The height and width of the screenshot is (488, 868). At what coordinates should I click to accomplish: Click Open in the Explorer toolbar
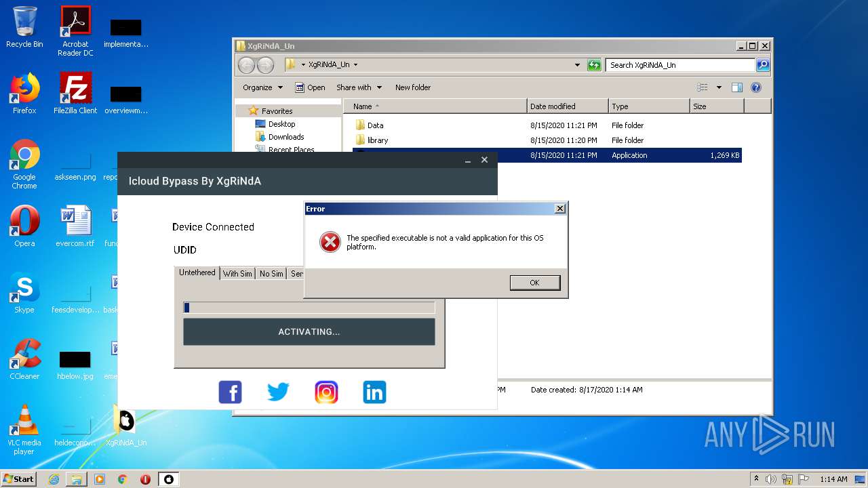(x=310, y=87)
